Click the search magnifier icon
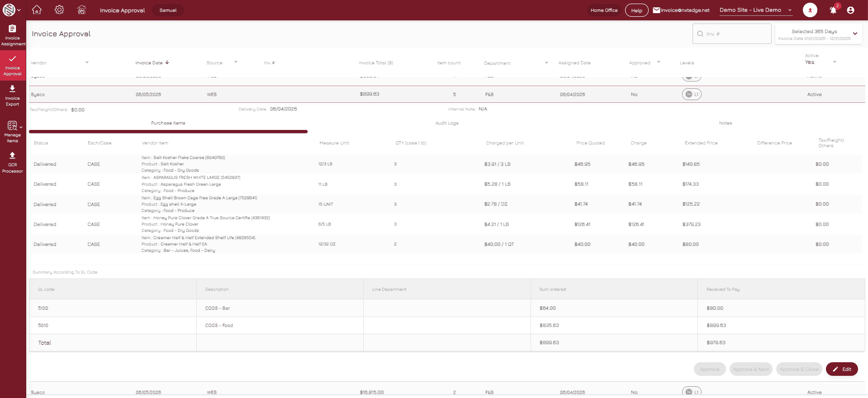This screenshot has width=868, height=398. coord(700,34)
